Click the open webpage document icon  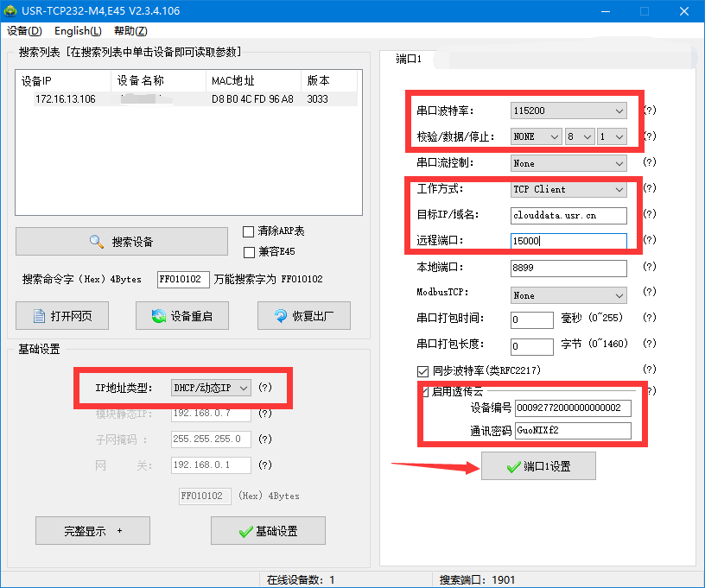pos(39,316)
